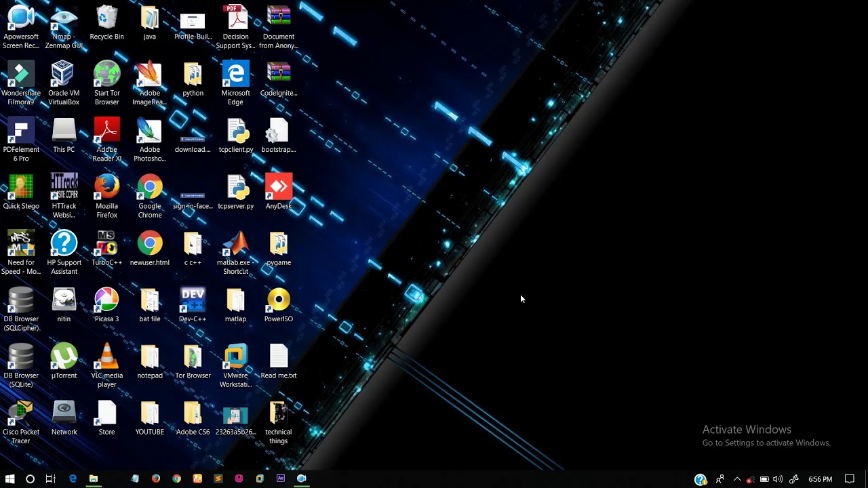Select the c c++ folder
This screenshot has height=488, width=868.
tap(193, 249)
